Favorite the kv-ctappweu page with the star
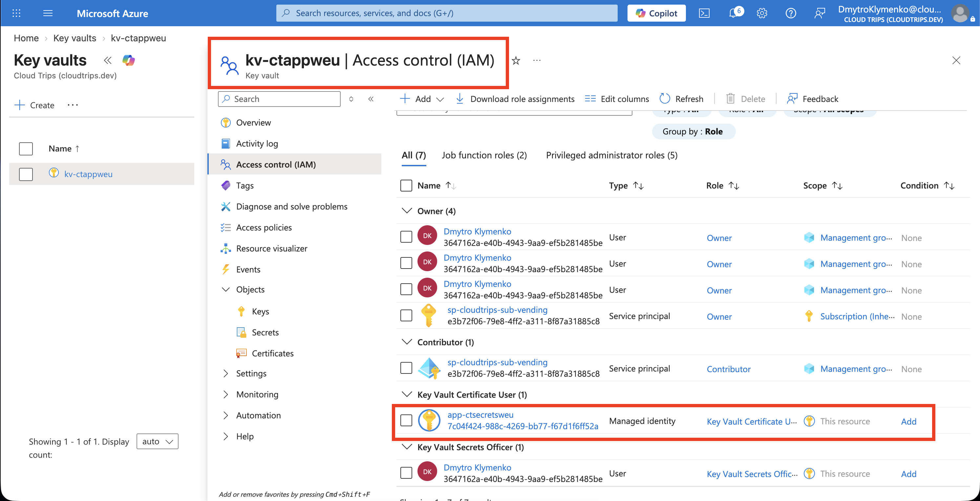Image resolution: width=980 pixels, height=501 pixels. pyautogui.click(x=516, y=60)
